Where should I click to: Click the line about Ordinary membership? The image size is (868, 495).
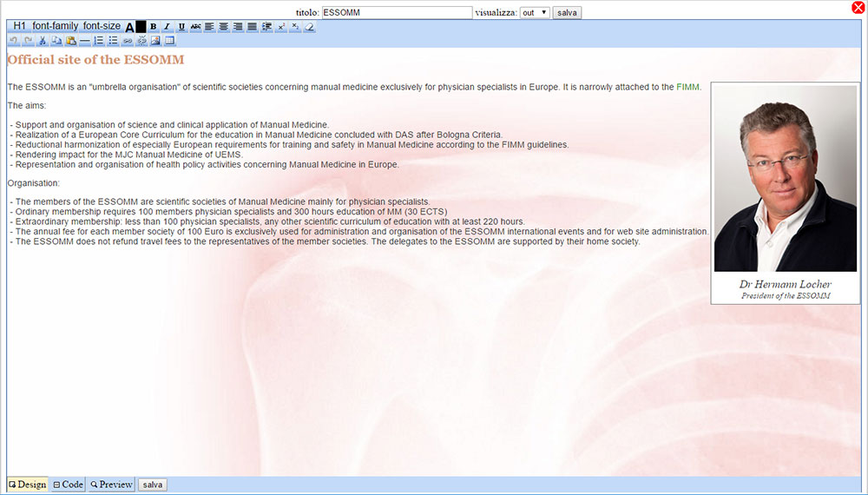click(228, 212)
